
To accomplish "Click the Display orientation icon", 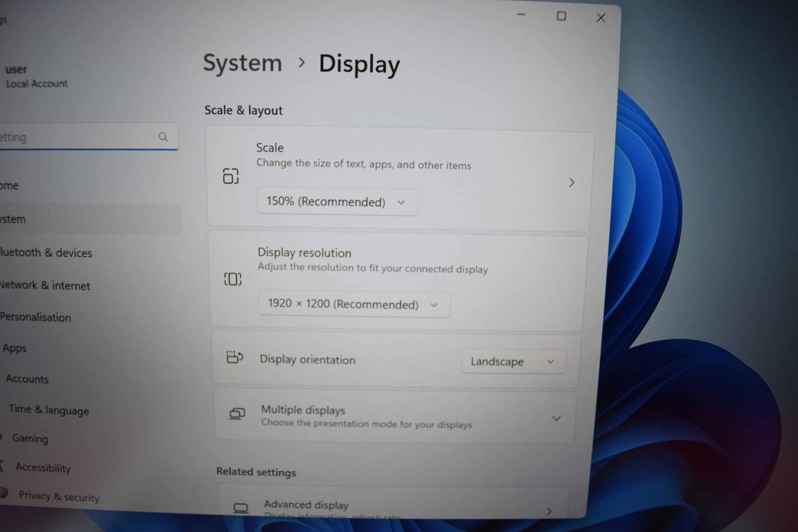I will (235, 357).
